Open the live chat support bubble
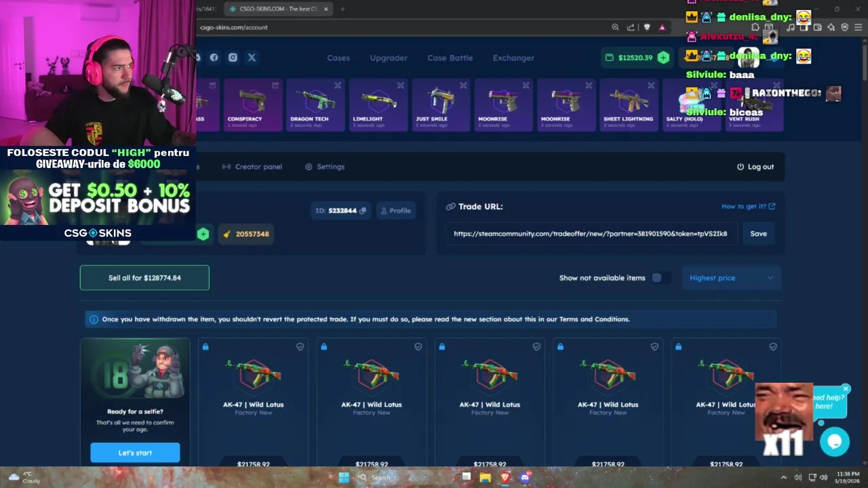The height and width of the screenshot is (488, 868). pos(834,442)
